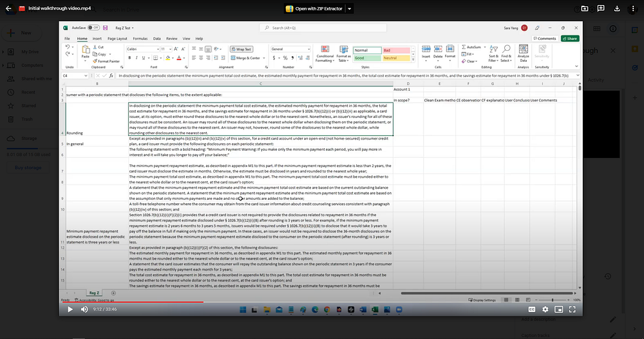This screenshot has width=644, height=339.
Task: Open the Formulas ribbon tab
Action: [x=140, y=39]
